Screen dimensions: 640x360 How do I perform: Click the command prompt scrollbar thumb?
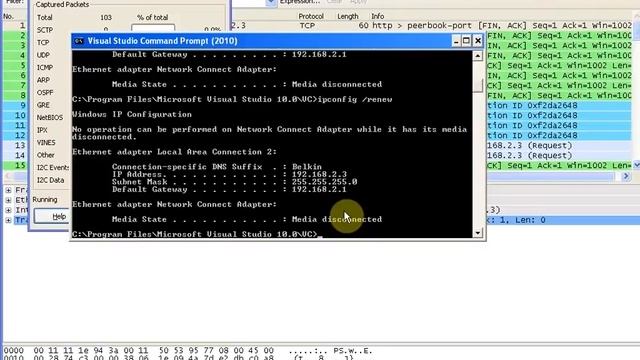click(x=478, y=85)
